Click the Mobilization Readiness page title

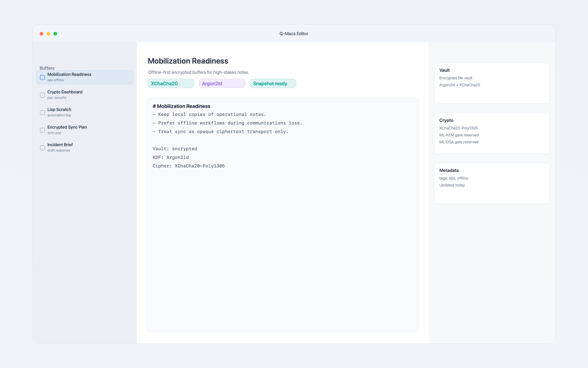188,61
